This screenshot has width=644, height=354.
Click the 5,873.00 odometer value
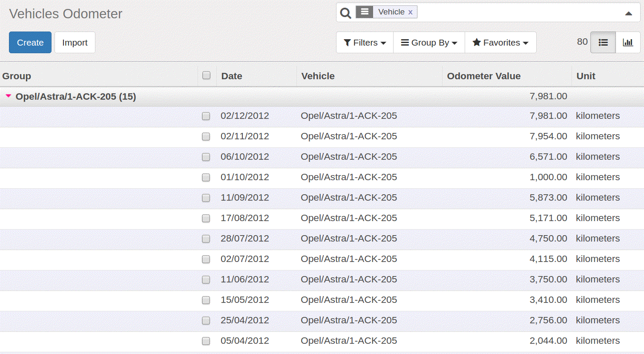(x=548, y=198)
